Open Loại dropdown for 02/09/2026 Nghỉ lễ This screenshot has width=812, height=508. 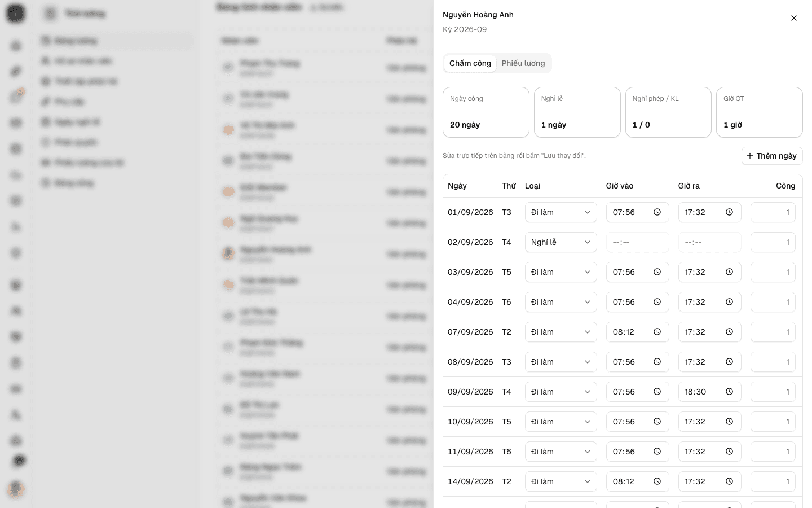point(561,242)
